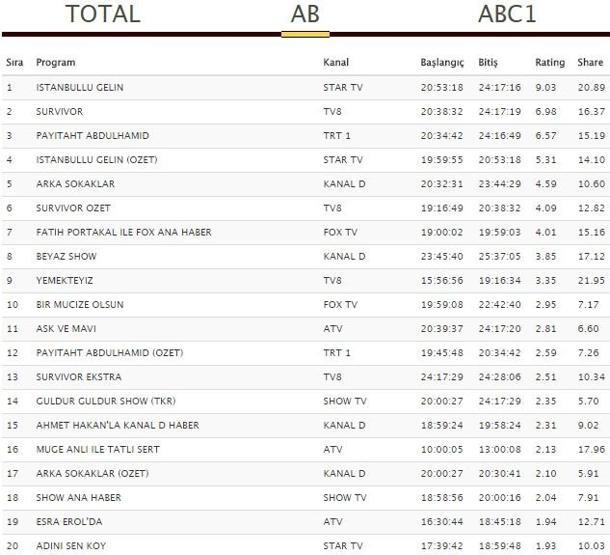Click the share value 20.89
Screen dimensions: 610x555
pos(591,88)
